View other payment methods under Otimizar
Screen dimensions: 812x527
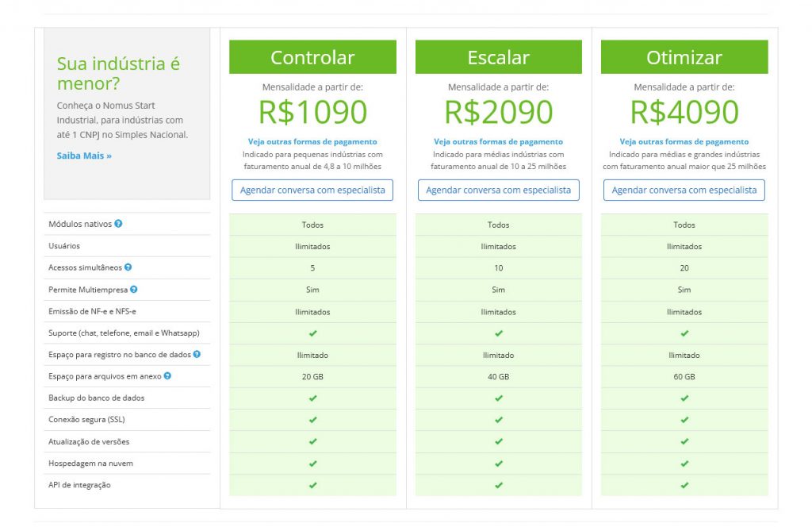(684, 142)
